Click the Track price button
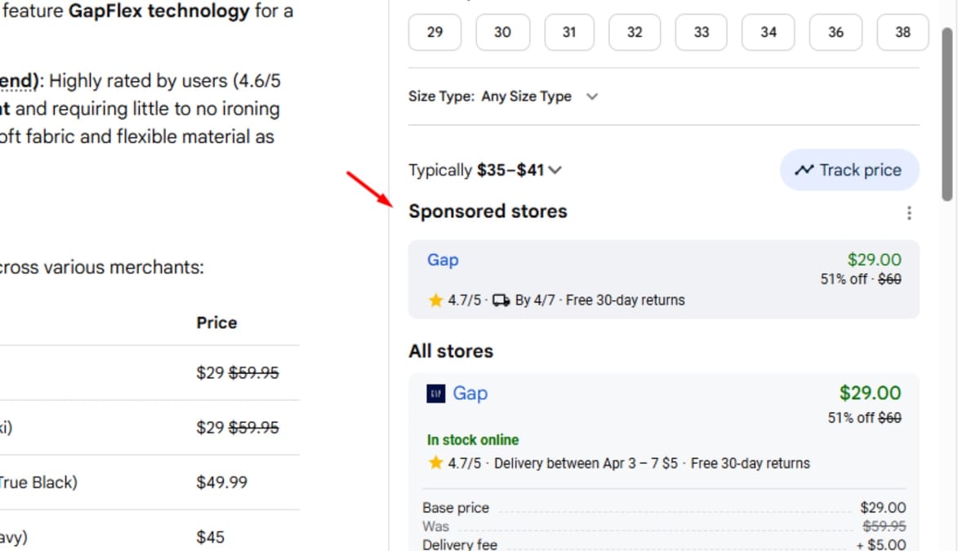The height and width of the screenshot is (551, 980). [849, 170]
